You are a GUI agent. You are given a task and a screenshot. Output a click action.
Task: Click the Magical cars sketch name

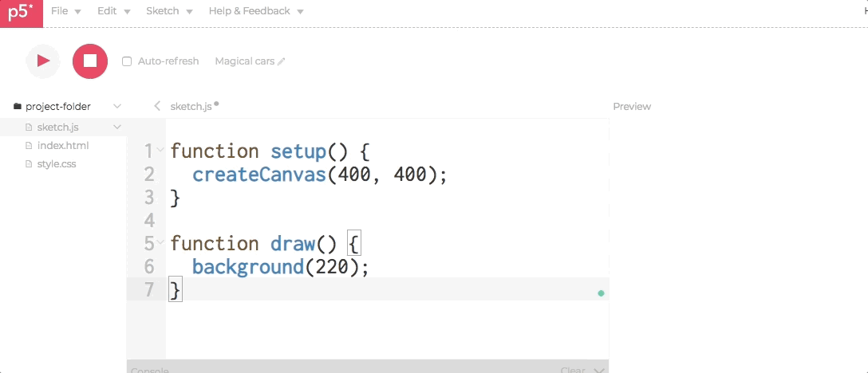tap(244, 61)
